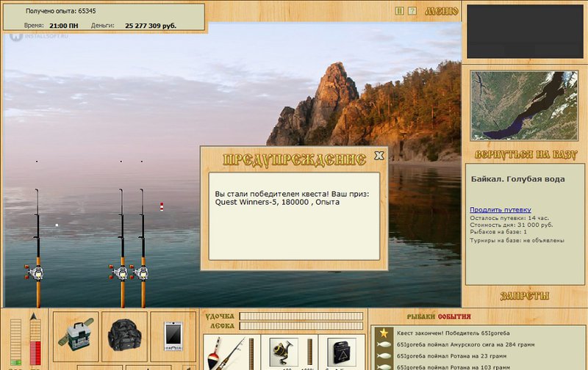Click the Рыбаков на базе: 1 line
The width and height of the screenshot is (588, 370).
click(498, 232)
